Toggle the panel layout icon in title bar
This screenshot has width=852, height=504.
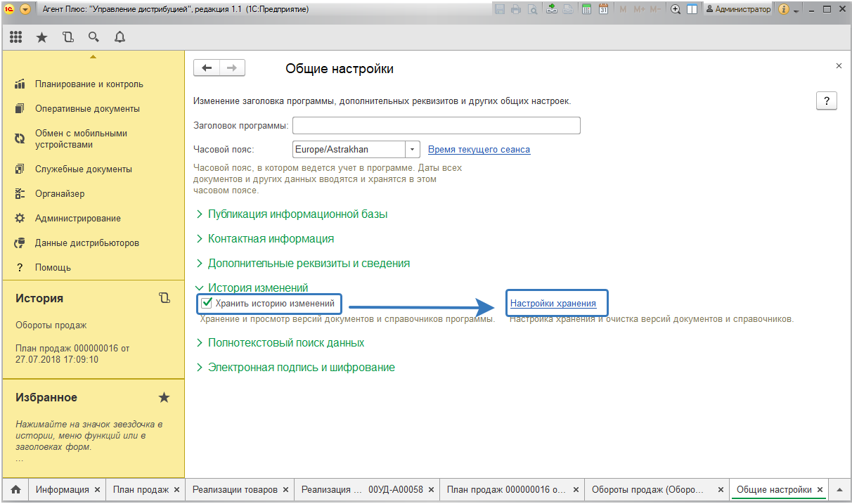[692, 9]
